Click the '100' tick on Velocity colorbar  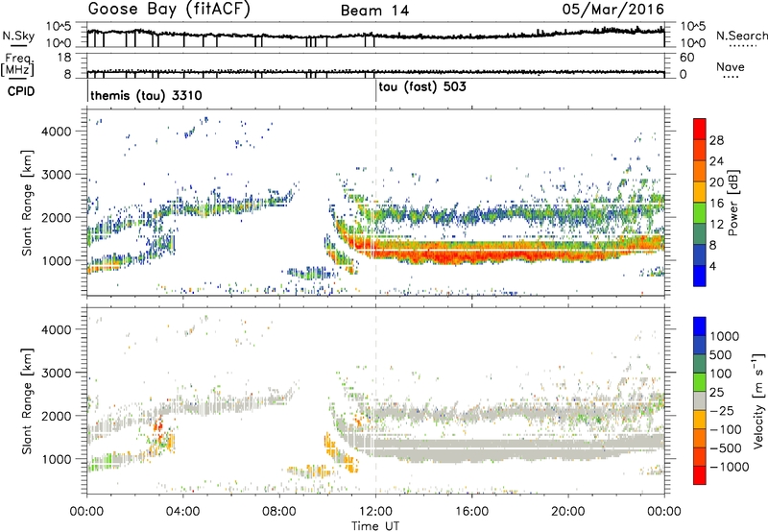(721, 374)
